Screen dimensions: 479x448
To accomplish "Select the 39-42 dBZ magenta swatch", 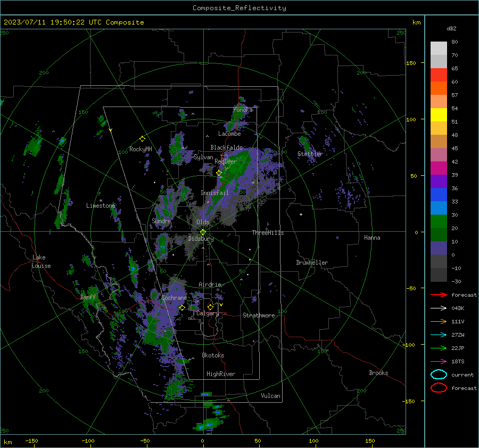I will (x=439, y=168).
